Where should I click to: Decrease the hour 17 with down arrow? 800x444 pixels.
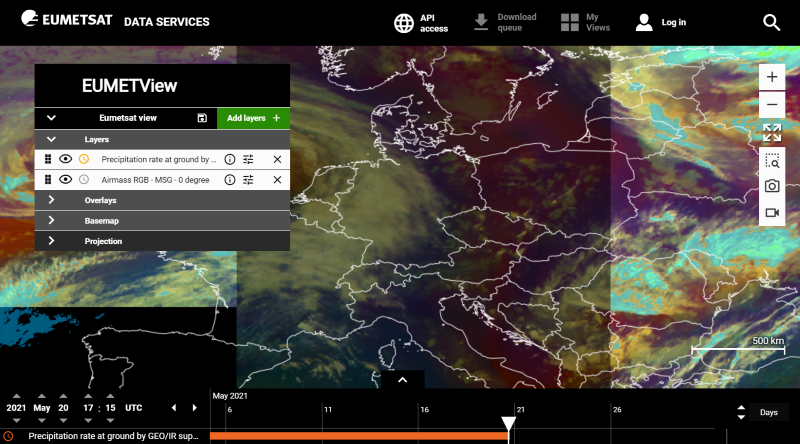pos(88,421)
